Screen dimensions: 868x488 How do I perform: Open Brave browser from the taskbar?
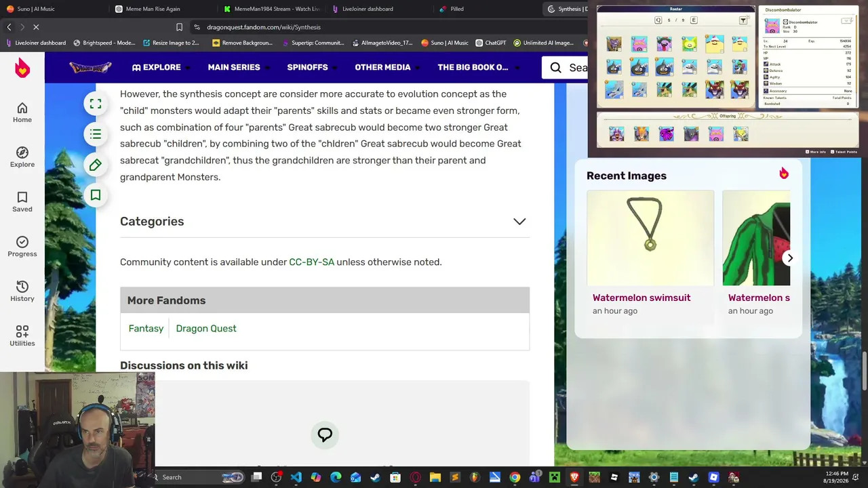click(574, 477)
